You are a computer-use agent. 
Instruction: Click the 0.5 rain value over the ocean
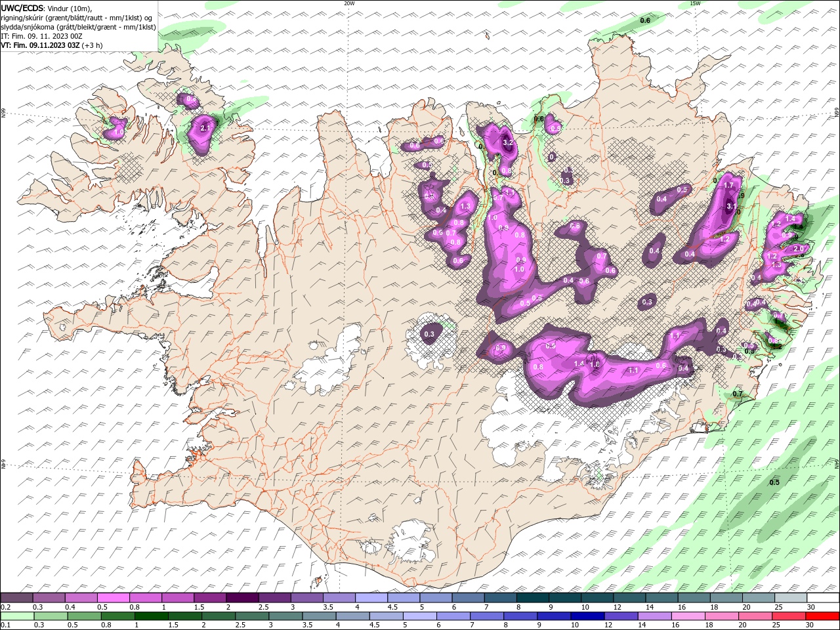point(774,482)
